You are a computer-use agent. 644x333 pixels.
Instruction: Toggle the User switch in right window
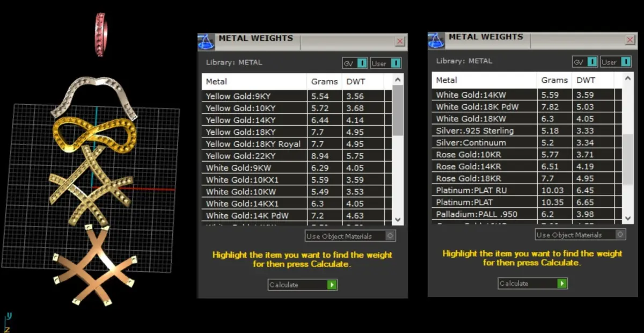point(616,62)
